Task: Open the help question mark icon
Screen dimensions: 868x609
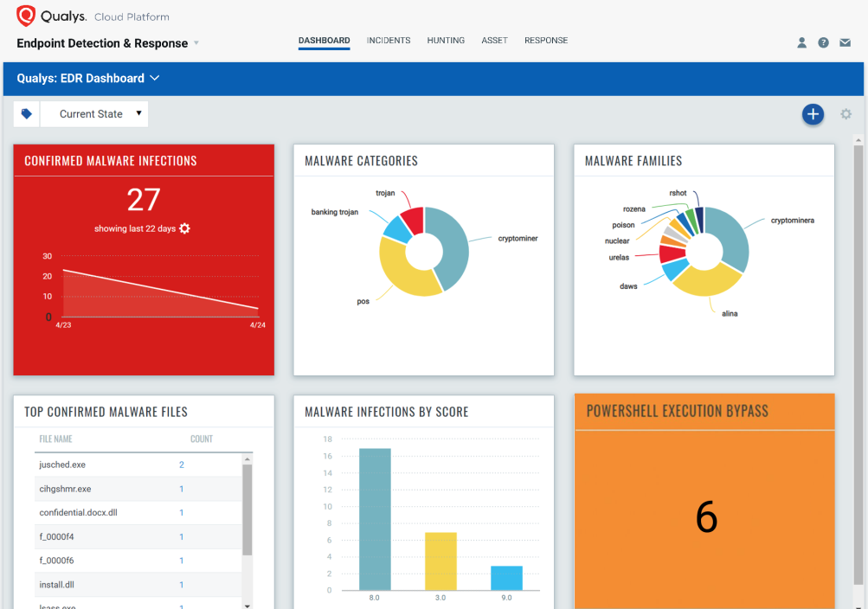Action: pyautogui.click(x=823, y=42)
